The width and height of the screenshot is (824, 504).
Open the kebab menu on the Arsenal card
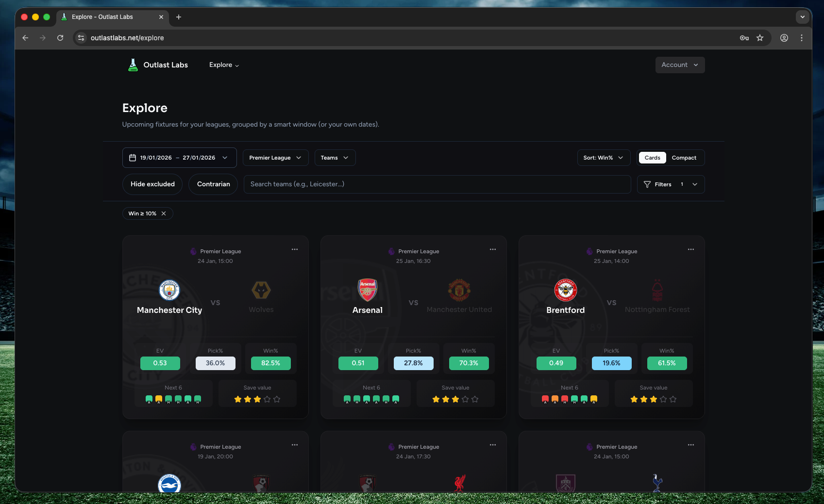coord(492,249)
